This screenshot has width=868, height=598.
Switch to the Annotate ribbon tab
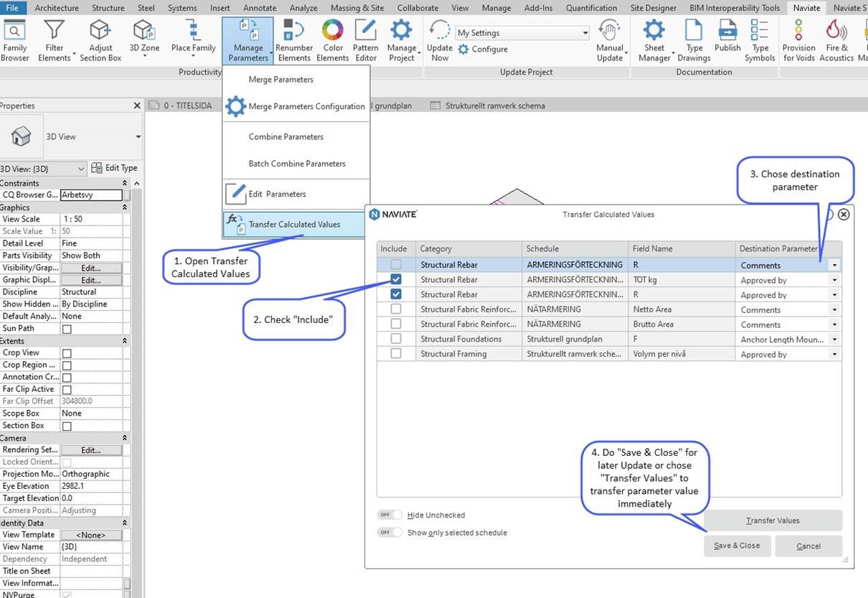click(x=259, y=8)
